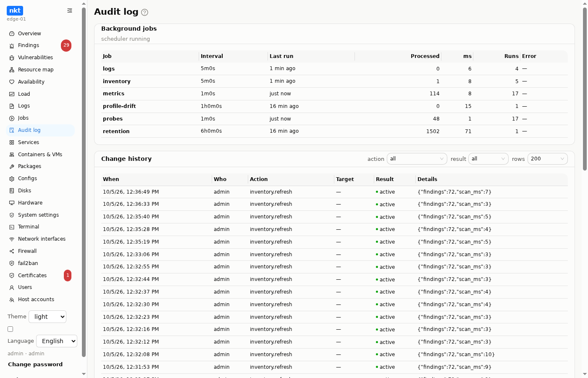Open Containers & VMs in sidebar
The width and height of the screenshot is (588, 378).
tap(41, 155)
